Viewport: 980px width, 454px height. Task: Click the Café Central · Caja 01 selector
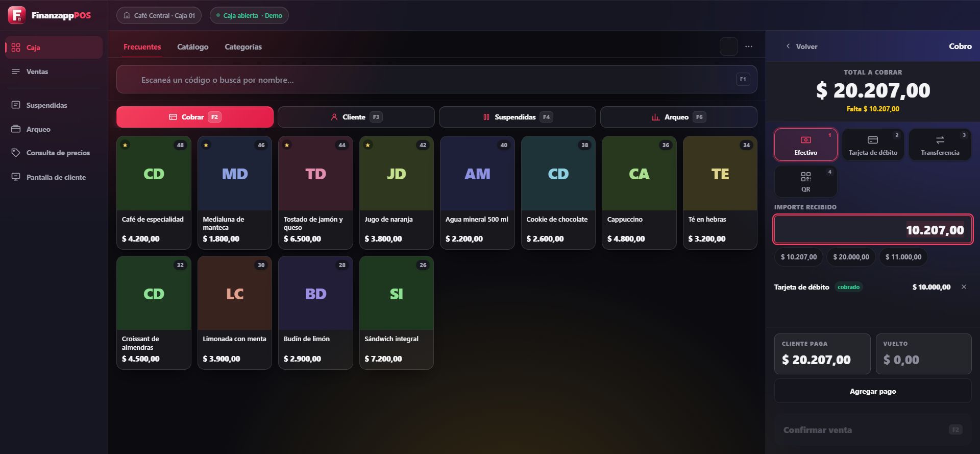tap(159, 15)
